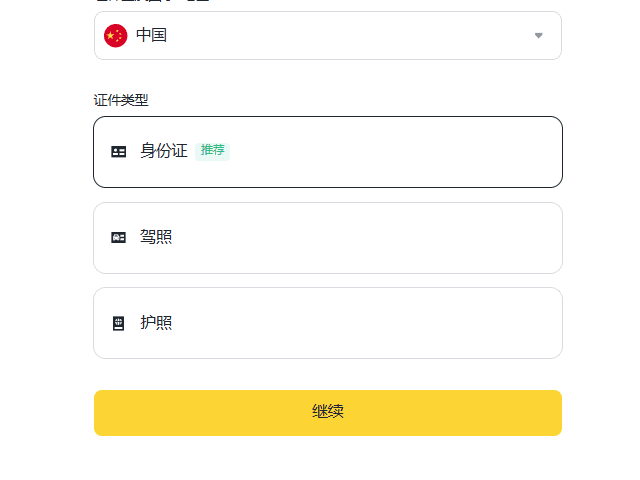The height and width of the screenshot is (480, 640).
Task: Select the 身份证 ID card option
Action: tap(327, 152)
